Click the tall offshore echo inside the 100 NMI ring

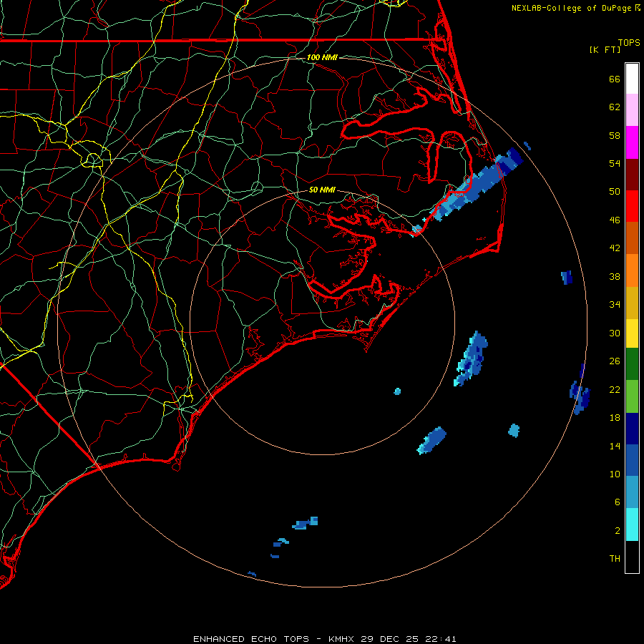pos(471,358)
